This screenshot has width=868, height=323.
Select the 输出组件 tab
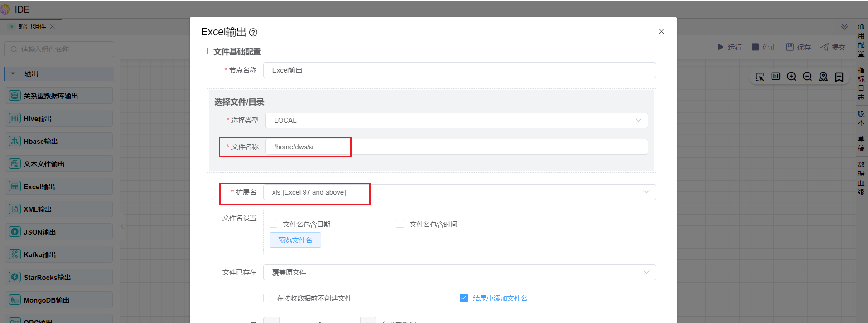[32, 27]
